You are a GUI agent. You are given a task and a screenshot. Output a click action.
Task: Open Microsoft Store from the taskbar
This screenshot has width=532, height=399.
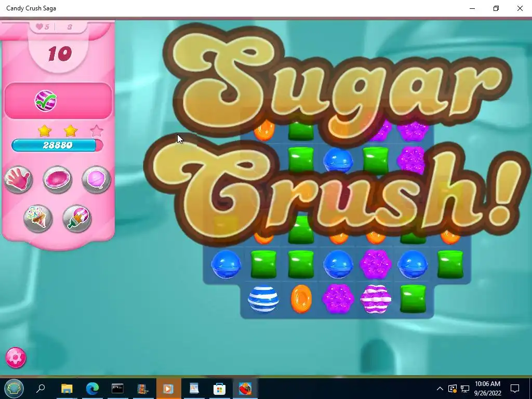220,388
